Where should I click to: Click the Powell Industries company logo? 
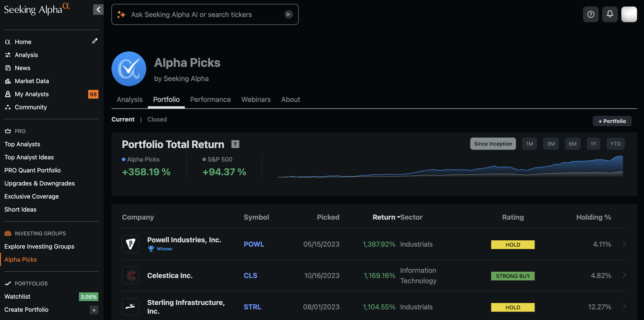point(131,244)
